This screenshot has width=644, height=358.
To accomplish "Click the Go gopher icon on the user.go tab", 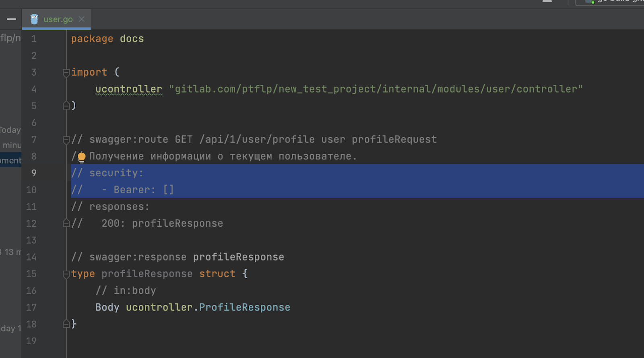I will coord(34,19).
